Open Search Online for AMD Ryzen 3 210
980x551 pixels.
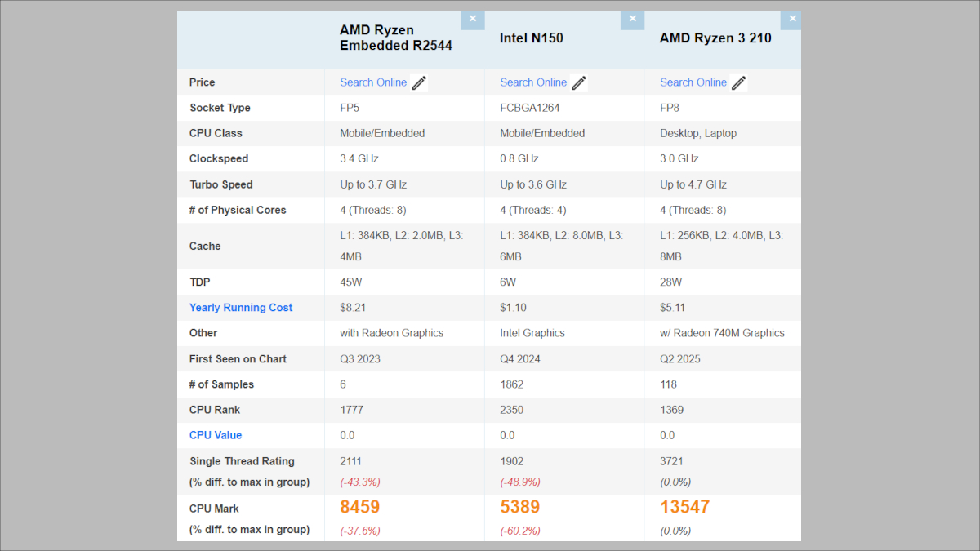693,82
